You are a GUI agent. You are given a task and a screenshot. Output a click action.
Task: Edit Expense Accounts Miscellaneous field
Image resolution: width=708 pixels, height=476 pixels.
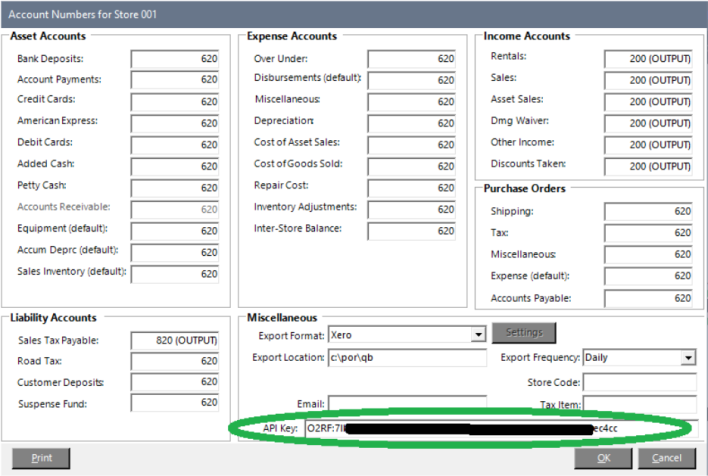tap(411, 102)
